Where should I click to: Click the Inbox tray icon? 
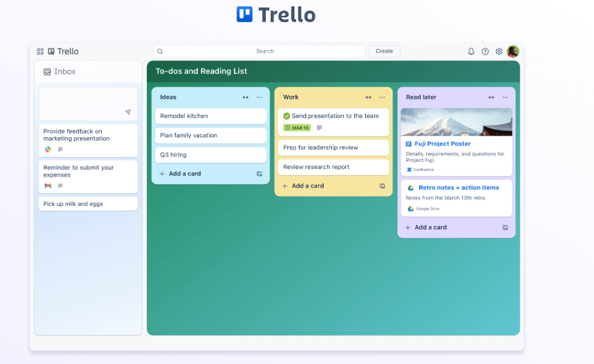coord(47,72)
